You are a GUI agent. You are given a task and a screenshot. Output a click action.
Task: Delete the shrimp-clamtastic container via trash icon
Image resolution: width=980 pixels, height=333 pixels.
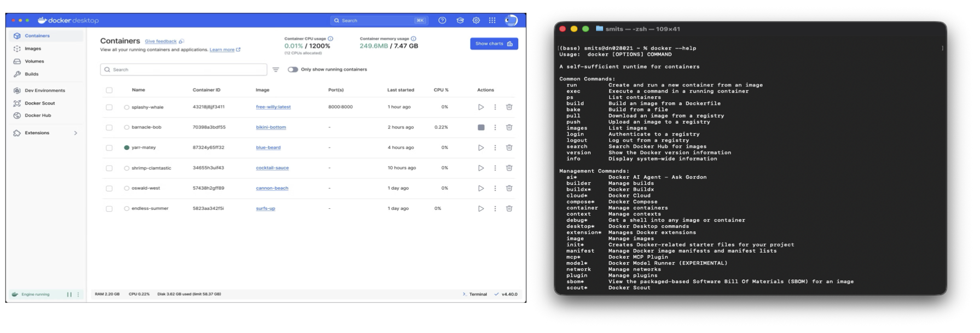pos(509,168)
